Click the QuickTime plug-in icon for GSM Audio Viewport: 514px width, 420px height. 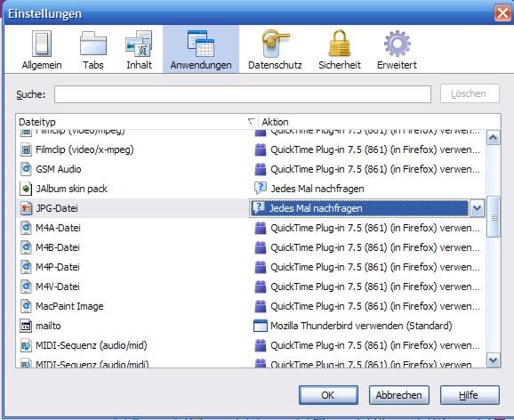[x=261, y=169]
